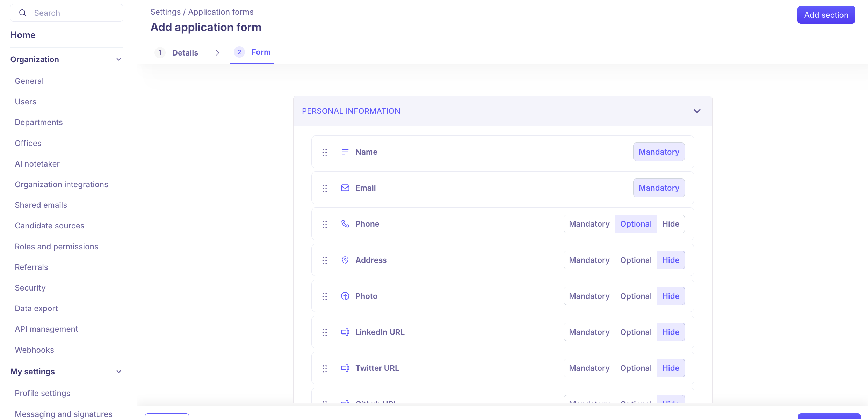Grab the drag handle for Twitter URL

point(325,368)
